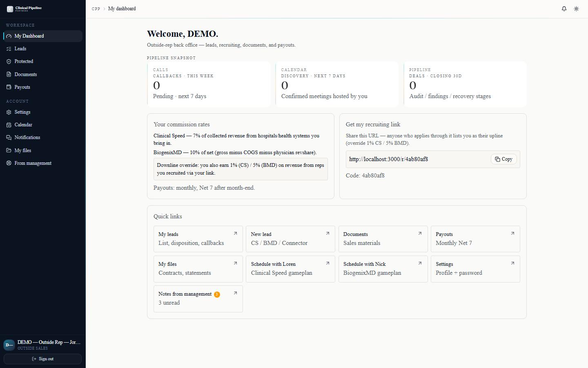Open the My leads arrow icon
Image resolution: width=588 pixels, height=368 pixels.
click(235, 233)
